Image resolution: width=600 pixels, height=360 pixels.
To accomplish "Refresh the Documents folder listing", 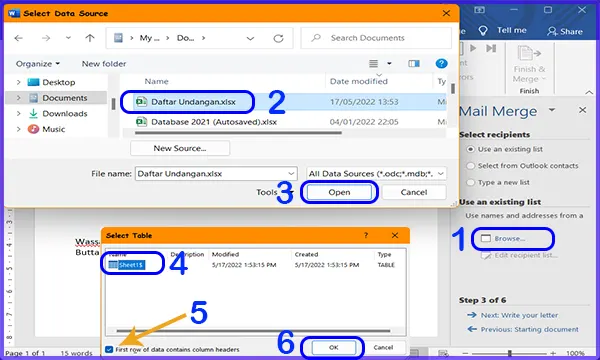I will [278, 38].
